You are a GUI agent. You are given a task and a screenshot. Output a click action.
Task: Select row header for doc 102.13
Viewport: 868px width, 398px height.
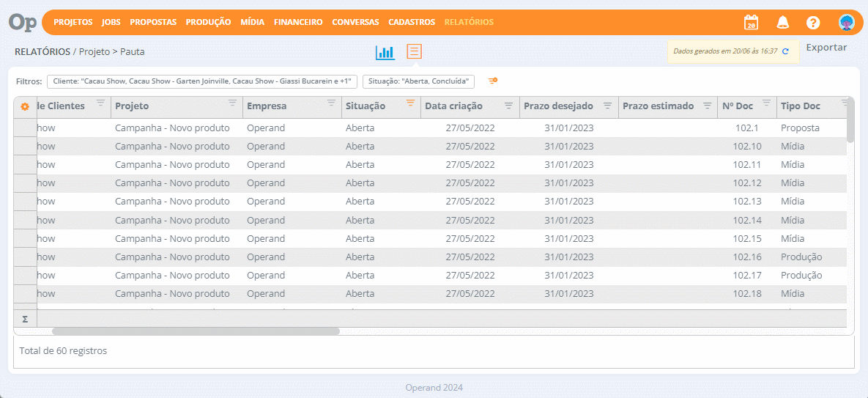point(25,202)
